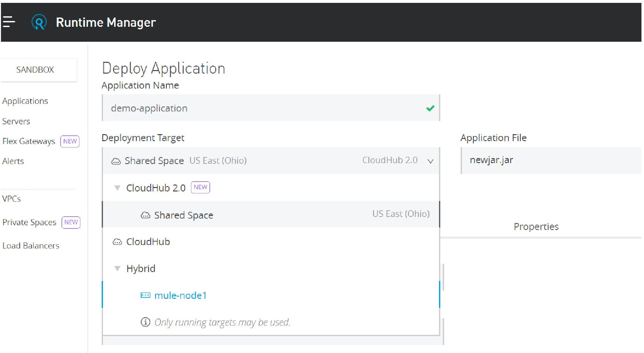The height and width of the screenshot is (353, 644).
Task: Open the hamburger navigation menu
Action: click(x=9, y=22)
